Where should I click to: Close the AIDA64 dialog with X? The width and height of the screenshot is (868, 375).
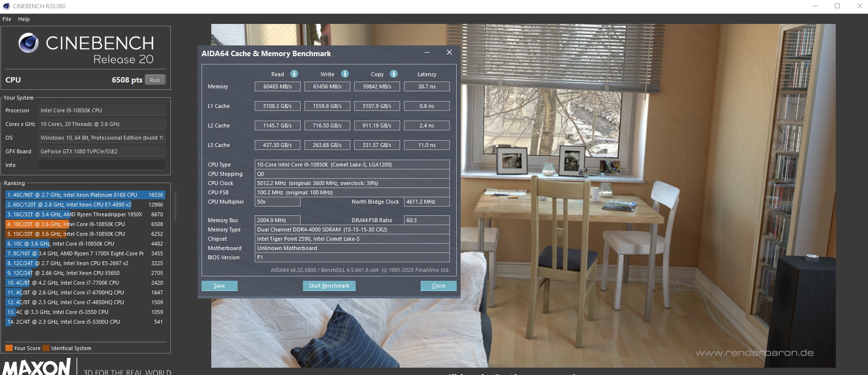click(449, 53)
